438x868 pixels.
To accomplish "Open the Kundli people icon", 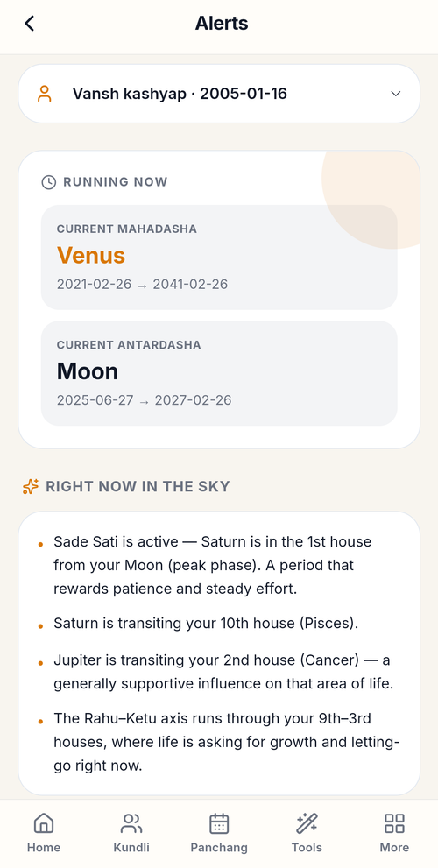I will click(131, 823).
